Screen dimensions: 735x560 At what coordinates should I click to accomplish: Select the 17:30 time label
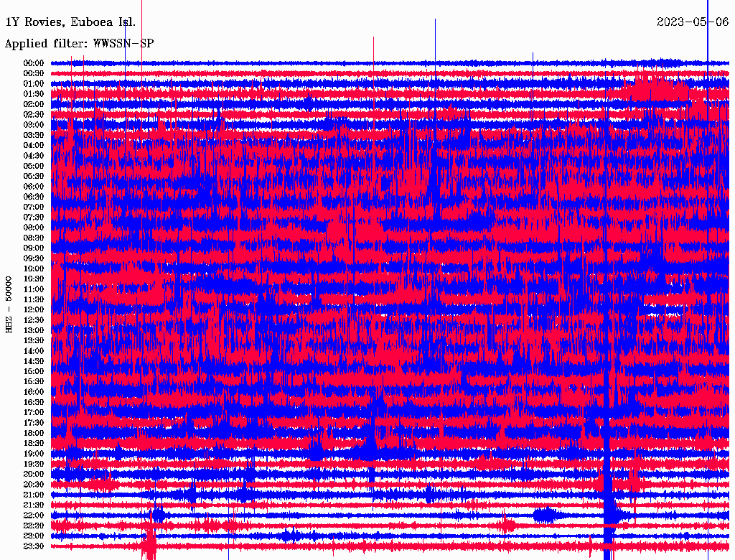[34, 423]
